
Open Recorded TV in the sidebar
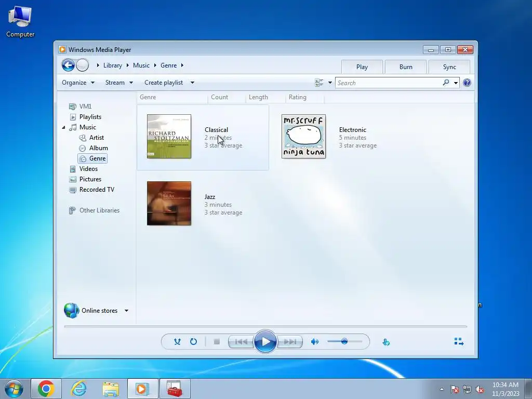pos(92,190)
